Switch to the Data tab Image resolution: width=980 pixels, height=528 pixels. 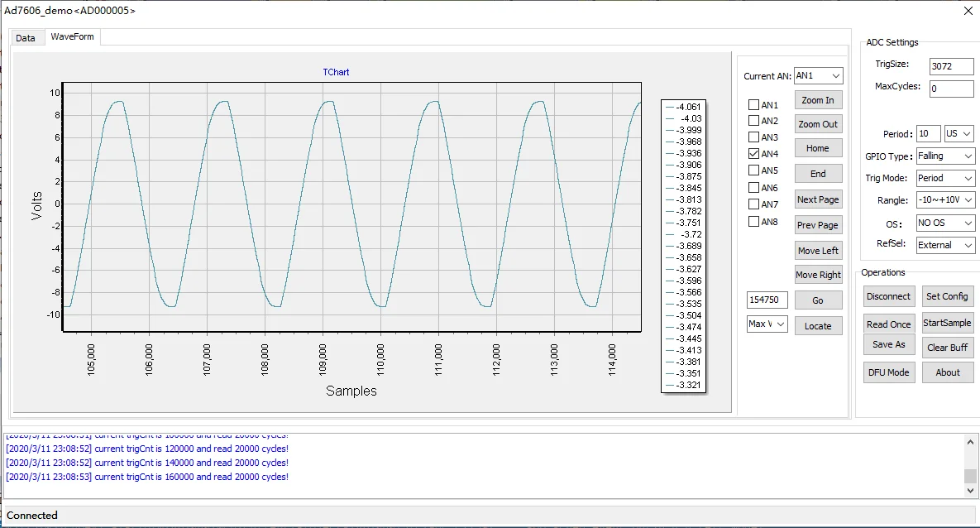pos(26,37)
